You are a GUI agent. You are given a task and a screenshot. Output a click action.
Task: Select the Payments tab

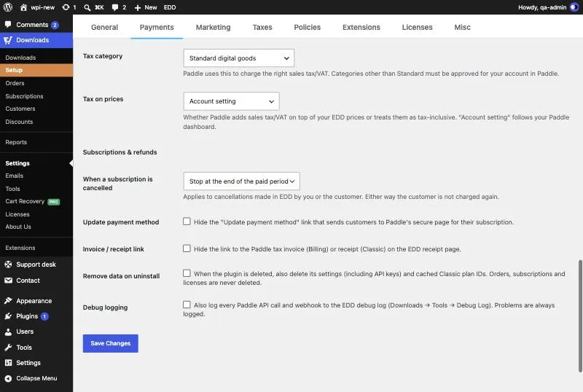pyautogui.click(x=157, y=27)
